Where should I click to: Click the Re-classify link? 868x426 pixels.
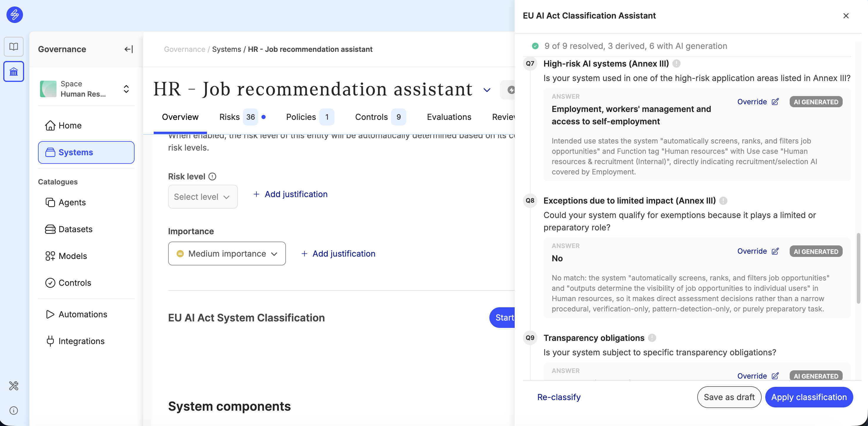coord(559,397)
